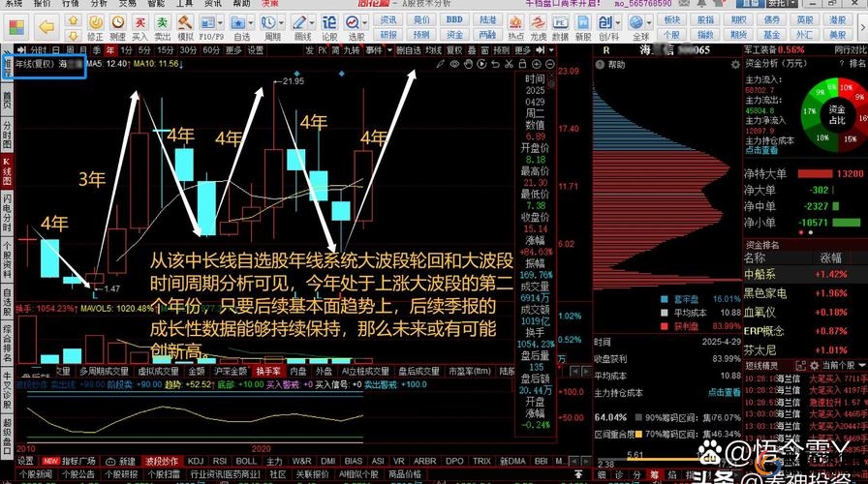The width and height of the screenshot is (868, 484).
Task: Select the pencil draw tool on chart
Action: point(440,64)
